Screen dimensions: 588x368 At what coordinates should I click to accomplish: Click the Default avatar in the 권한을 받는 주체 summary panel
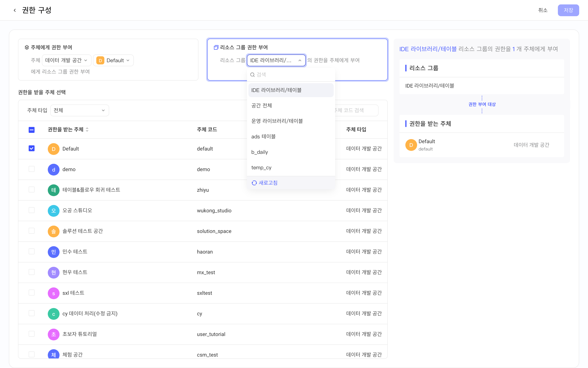click(411, 145)
